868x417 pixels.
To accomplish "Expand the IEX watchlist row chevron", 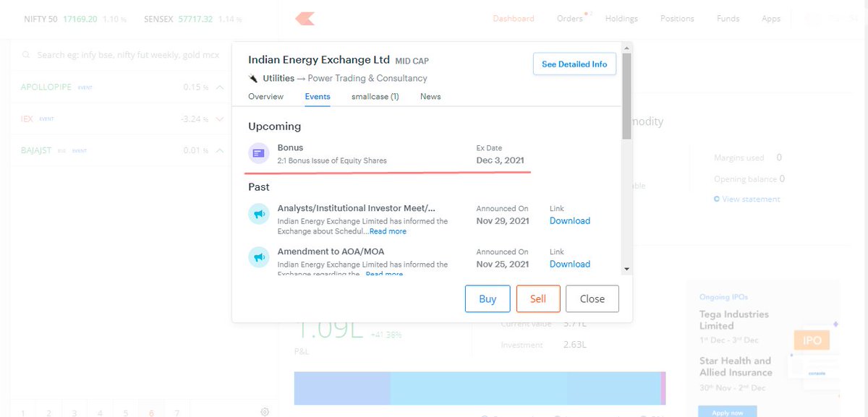I will (x=220, y=119).
